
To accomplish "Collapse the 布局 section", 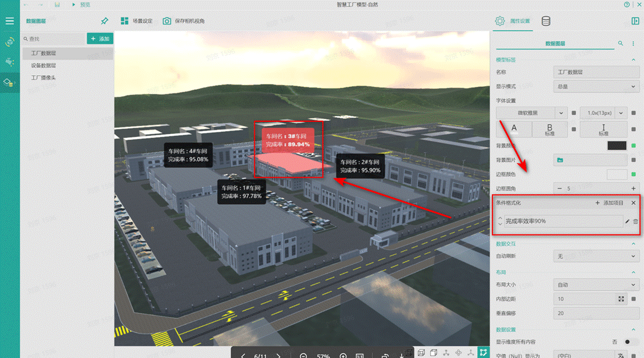I will [633, 272].
